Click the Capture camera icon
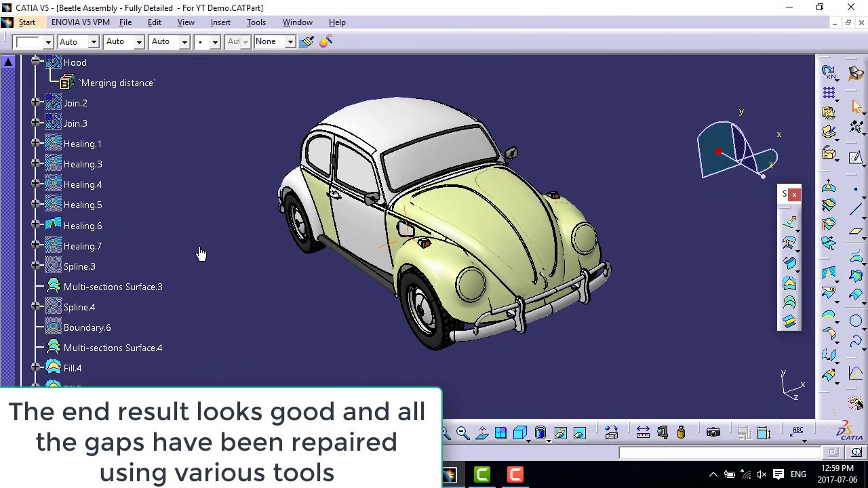The image size is (868, 488). click(x=713, y=433)
